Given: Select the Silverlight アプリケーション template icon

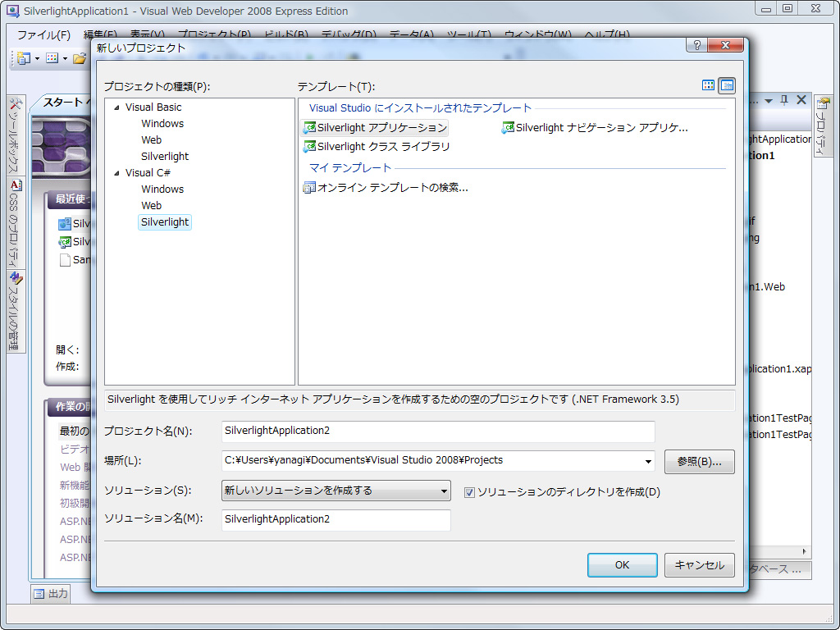Looking at the screenshot, I should (x=310, y=128).
